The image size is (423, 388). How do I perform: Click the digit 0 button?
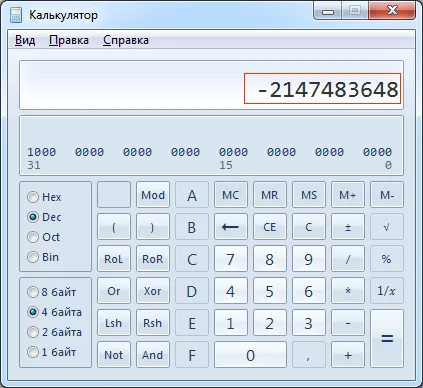(x=250, y=355)
